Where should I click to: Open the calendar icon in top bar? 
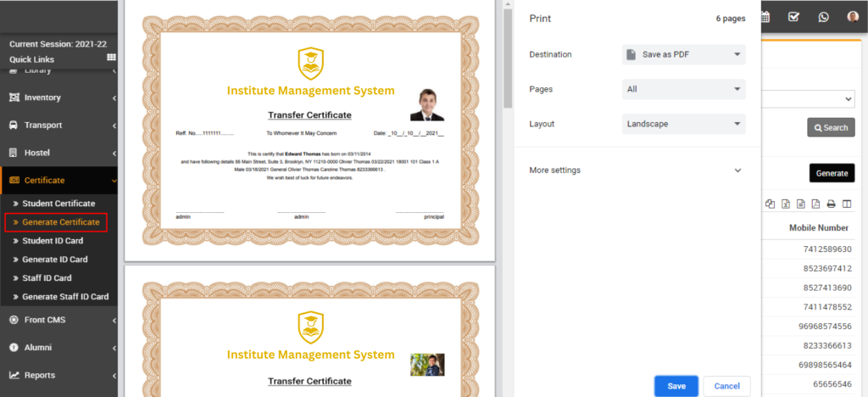click(x=765, y=16)
